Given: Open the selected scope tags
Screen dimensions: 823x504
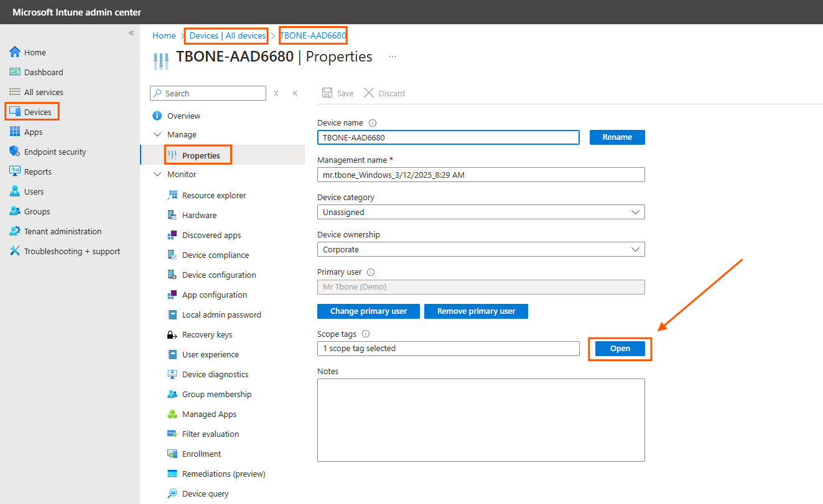Looking at the screenshot, I should coord(619,349).
